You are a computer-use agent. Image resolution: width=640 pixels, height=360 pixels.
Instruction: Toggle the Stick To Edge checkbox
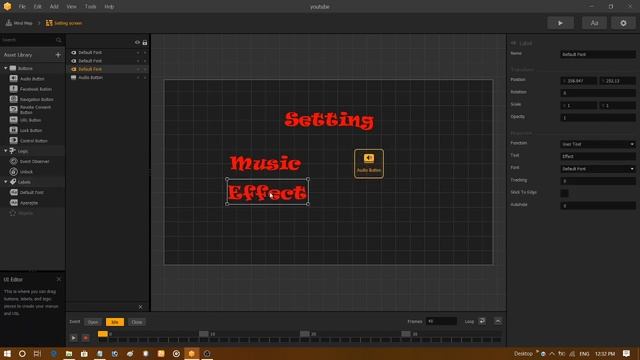[x=564, y=193]
